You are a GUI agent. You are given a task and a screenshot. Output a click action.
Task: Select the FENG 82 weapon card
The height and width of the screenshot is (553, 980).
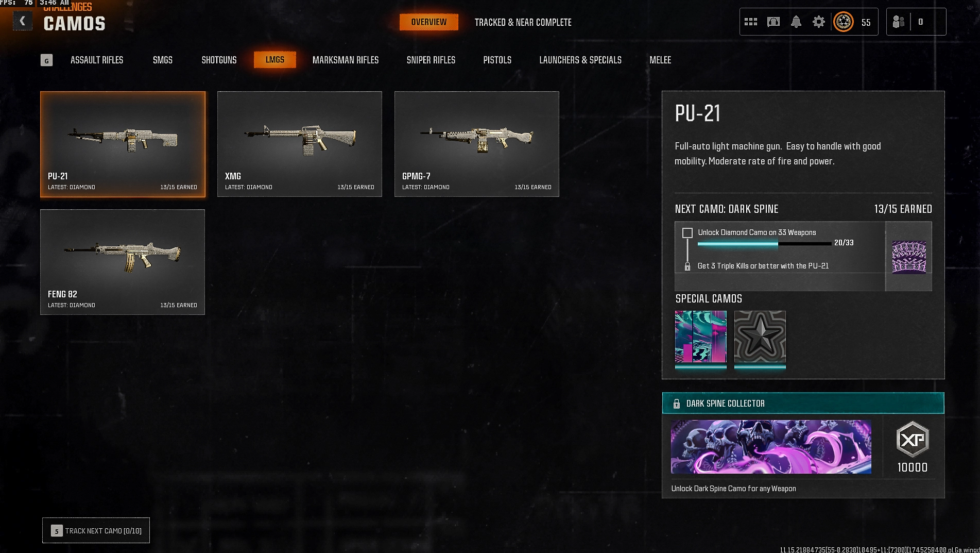pos(123,262)
